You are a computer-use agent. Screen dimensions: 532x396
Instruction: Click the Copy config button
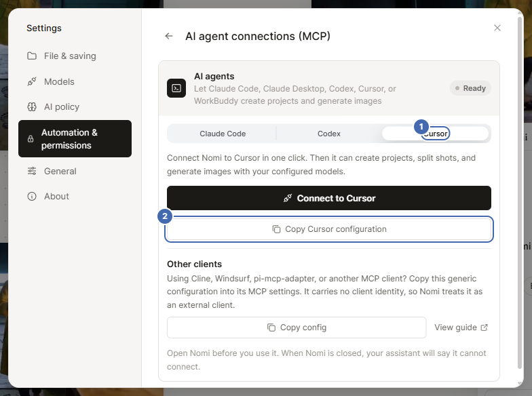pos(297,328)
